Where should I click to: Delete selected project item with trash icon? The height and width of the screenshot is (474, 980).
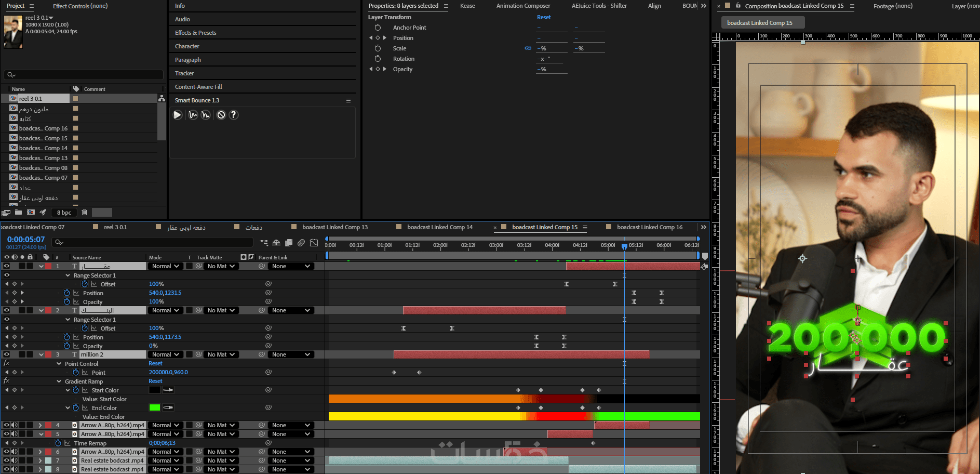[84, 212]
